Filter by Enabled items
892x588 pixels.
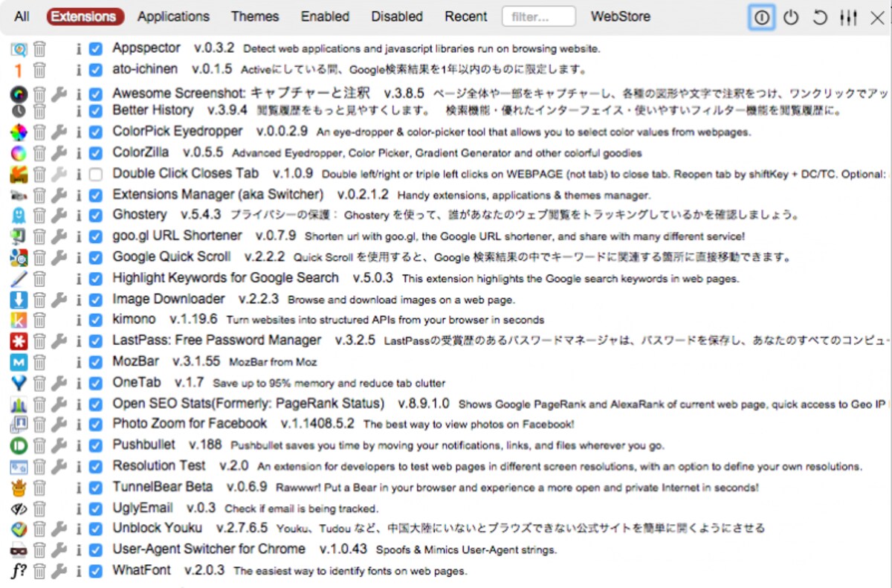[325, 16]
